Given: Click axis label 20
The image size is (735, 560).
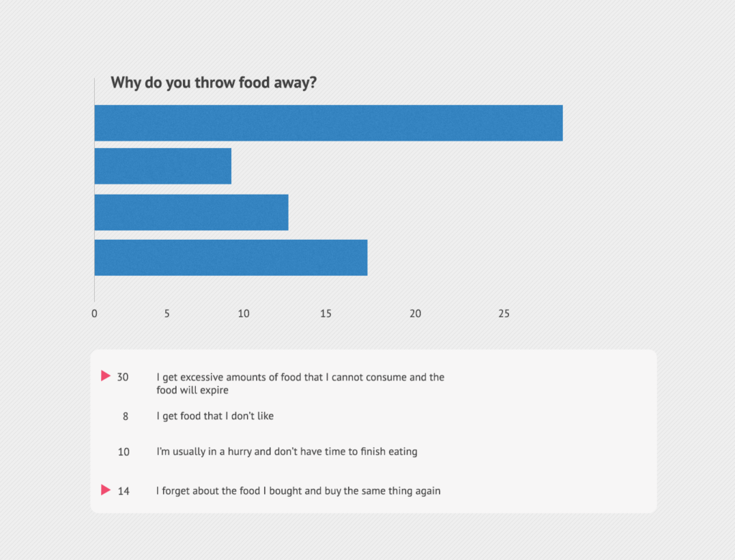Looking at the screenshot, I should pyautogui.click(x=416, y=314).
